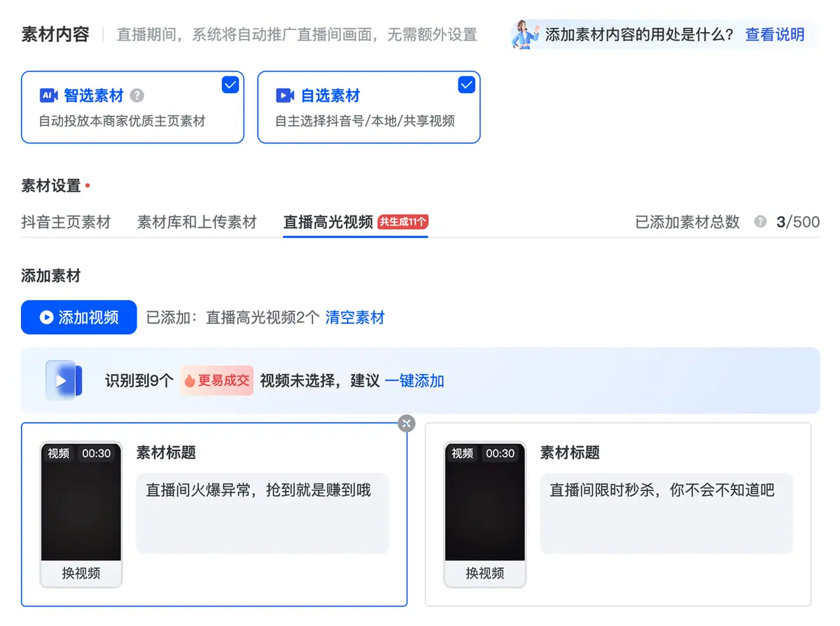This screenshot has width=840, height=626.
Task: Open the video thumbnail for 直播间火爆异常 card
Action: click(x=81, y=501)
